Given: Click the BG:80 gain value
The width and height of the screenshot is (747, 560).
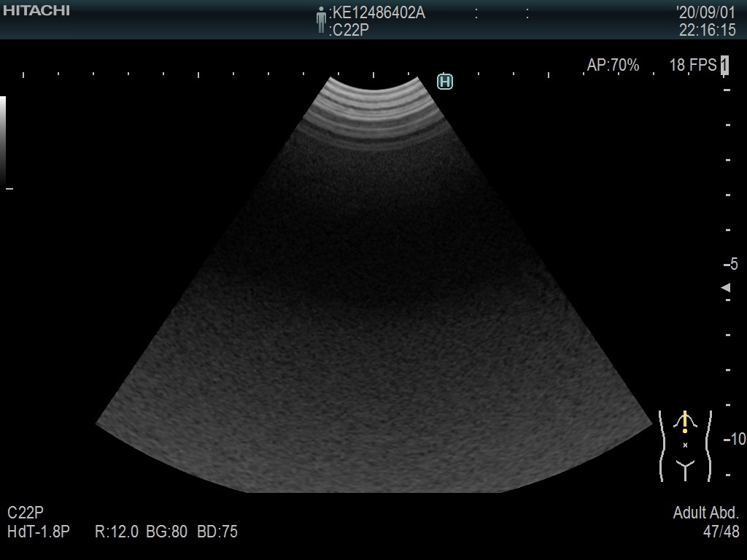Looking at the screenshot, I should (x=167, y=532).
